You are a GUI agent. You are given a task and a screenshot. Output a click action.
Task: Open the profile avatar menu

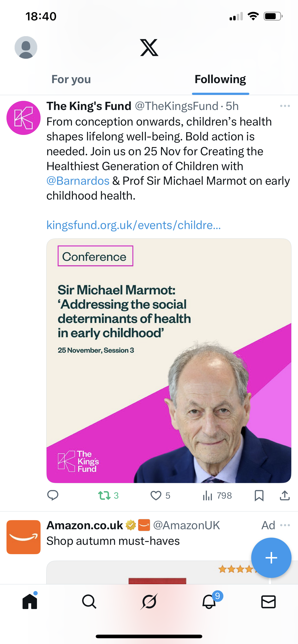[26, 47]
